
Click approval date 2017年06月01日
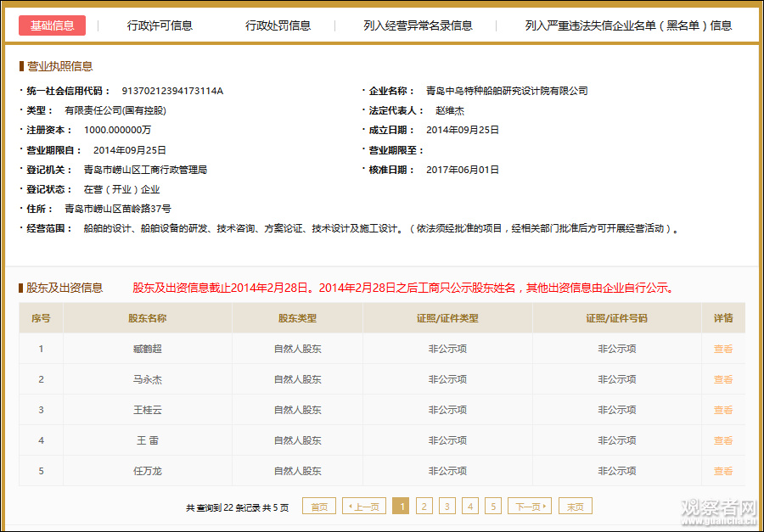click(x=463, y=170)
